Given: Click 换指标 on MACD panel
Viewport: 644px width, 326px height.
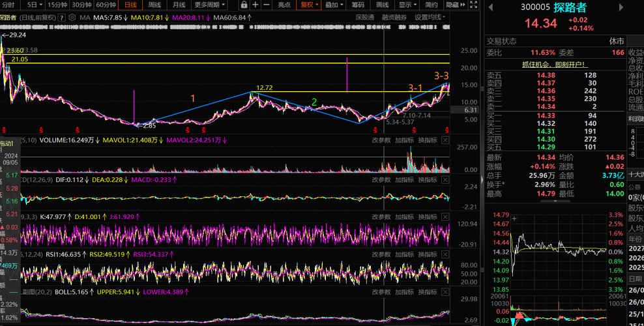Looking at the screenshot, I should click(x=427, y=180).
